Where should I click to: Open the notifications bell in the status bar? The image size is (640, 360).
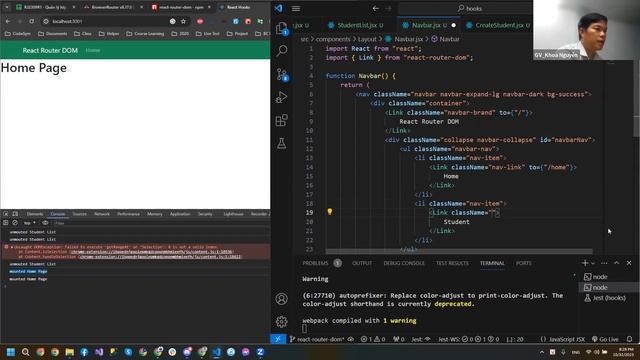[629, 339]
